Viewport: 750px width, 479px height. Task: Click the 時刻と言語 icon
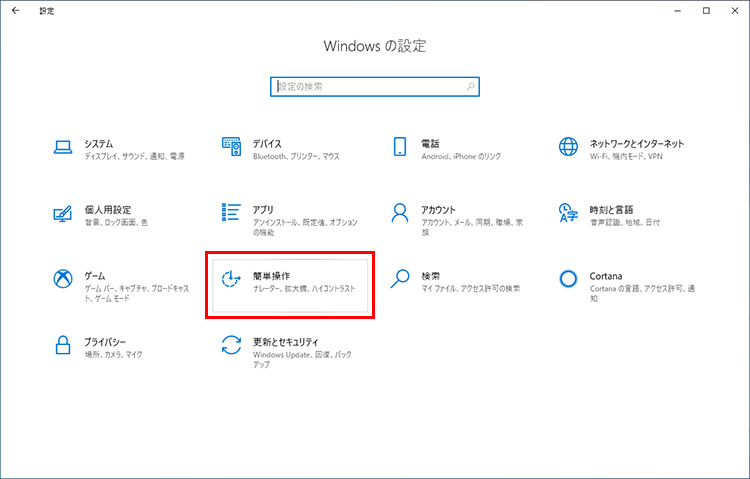568,213
